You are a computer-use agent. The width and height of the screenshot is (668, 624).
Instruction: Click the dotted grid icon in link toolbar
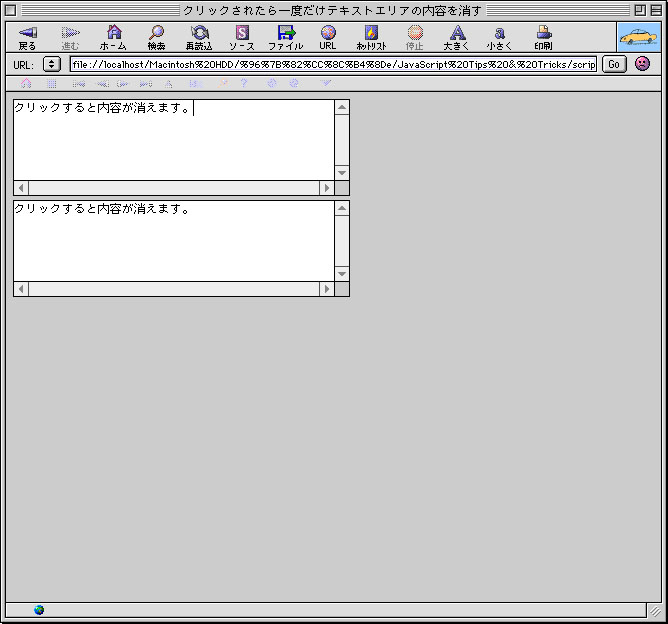[x=52, y=83]
